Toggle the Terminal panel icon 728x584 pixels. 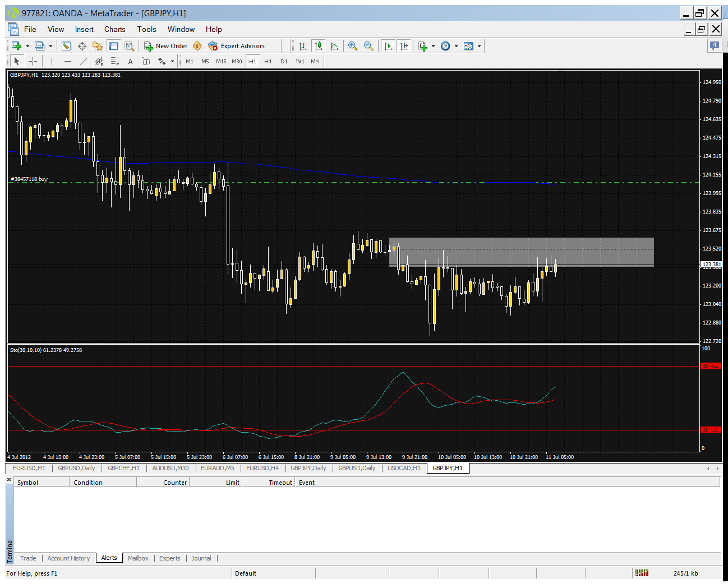click(x=113, y=46)
